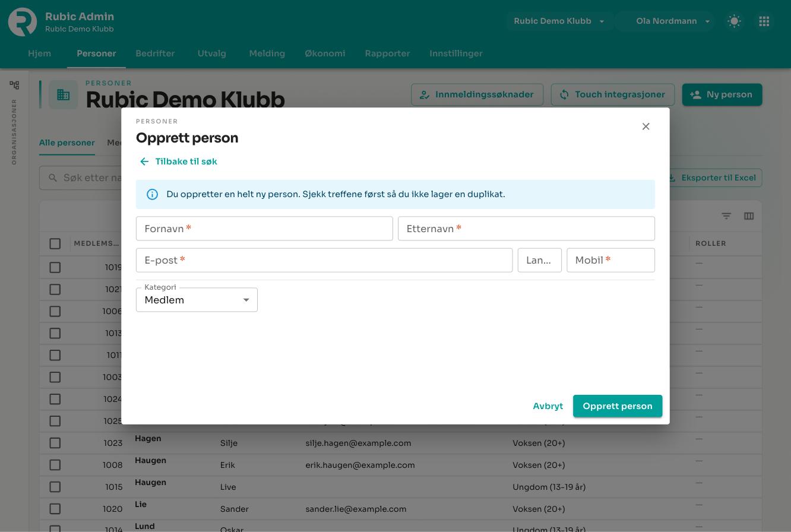
Task: Click Avbryt to cancel the dialog
Action: 548,406
